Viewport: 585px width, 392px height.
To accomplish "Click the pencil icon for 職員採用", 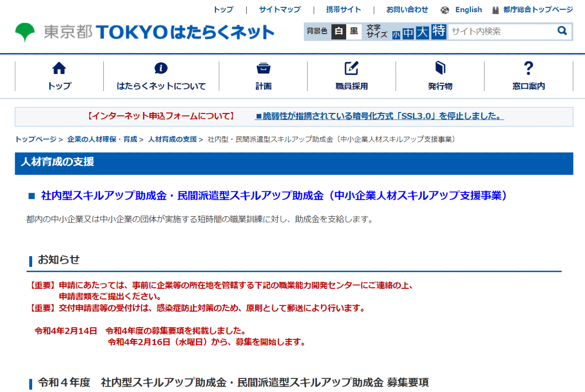I will (351, 69).
